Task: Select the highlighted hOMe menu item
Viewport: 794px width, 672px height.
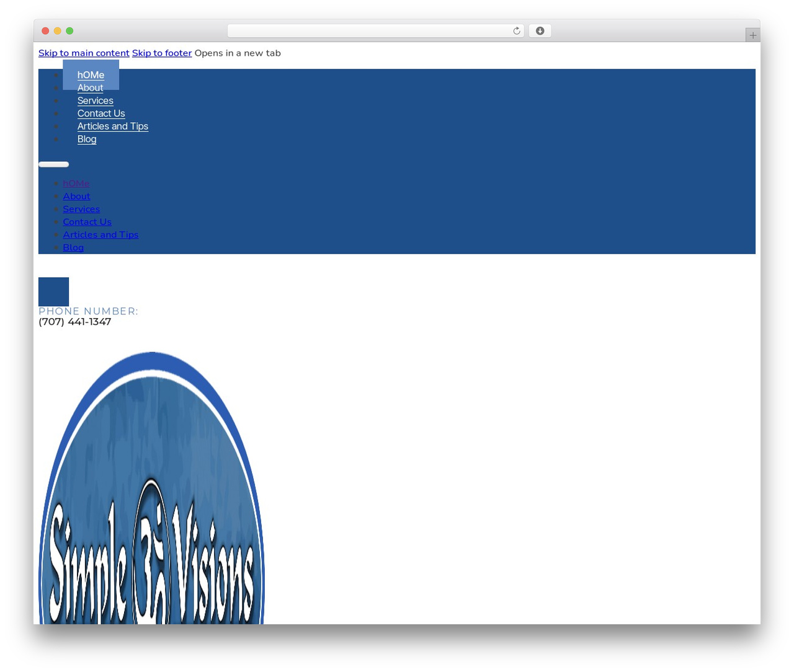Action: point(91,75)
